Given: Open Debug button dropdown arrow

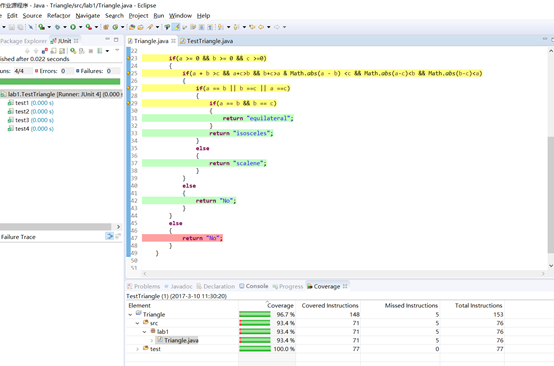Looking at the screenshot, I should point(65,27).
